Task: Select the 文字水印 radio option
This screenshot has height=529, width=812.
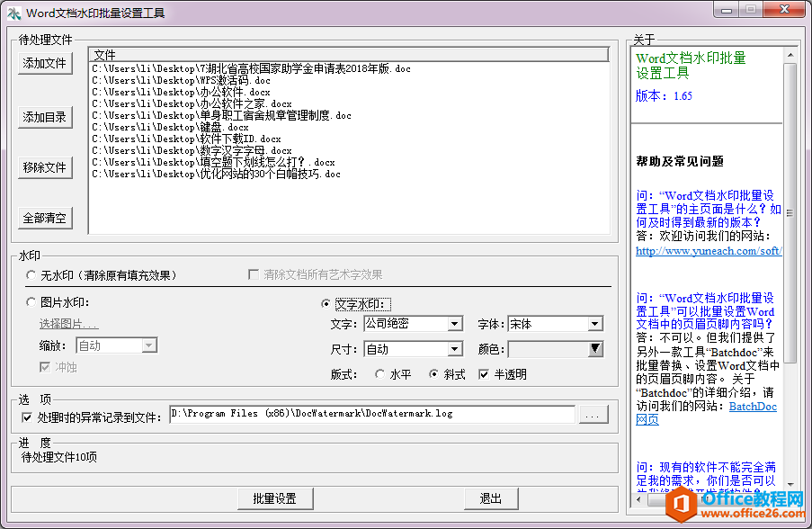Action: tap(326, 303)
